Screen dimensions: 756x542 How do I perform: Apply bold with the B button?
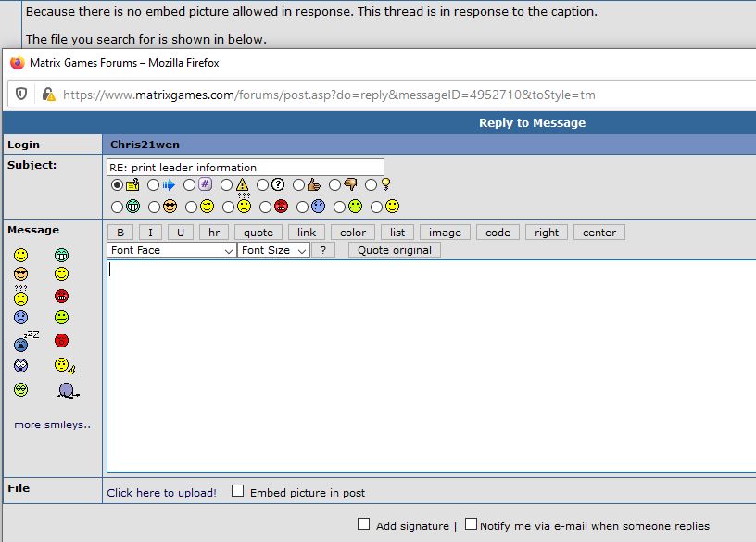point(120,233)
